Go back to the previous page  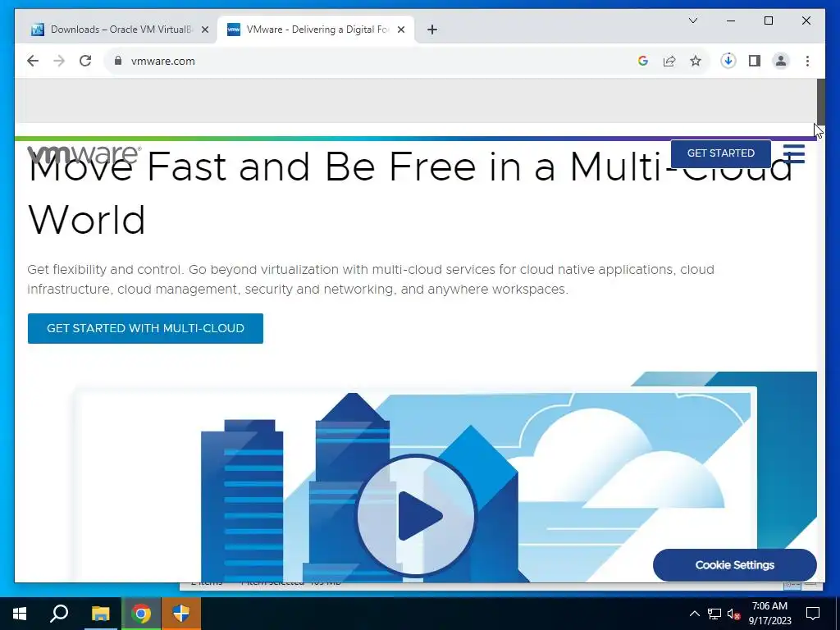(x=33, y=61)
